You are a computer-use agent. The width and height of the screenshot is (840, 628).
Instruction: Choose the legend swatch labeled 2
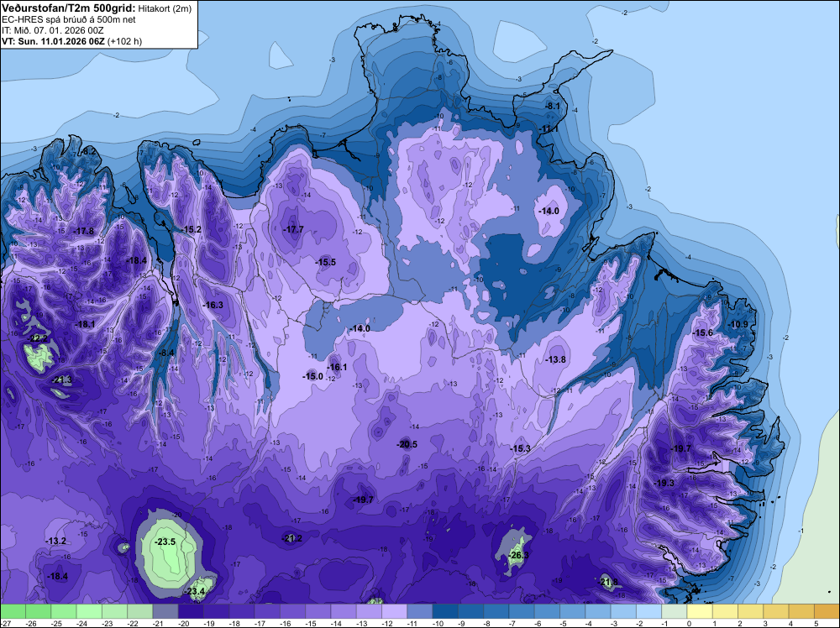tap(750, 611)
